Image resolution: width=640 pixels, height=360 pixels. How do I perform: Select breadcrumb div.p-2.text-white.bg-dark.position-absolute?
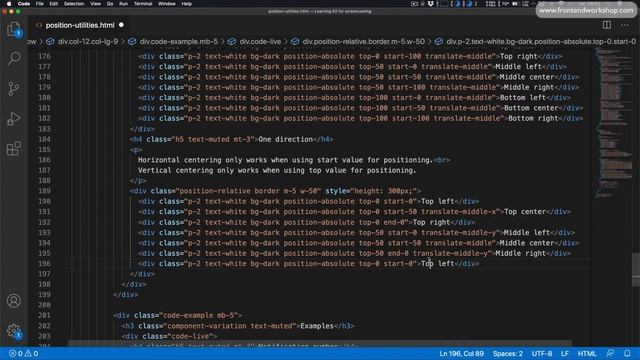coord(541,41)
